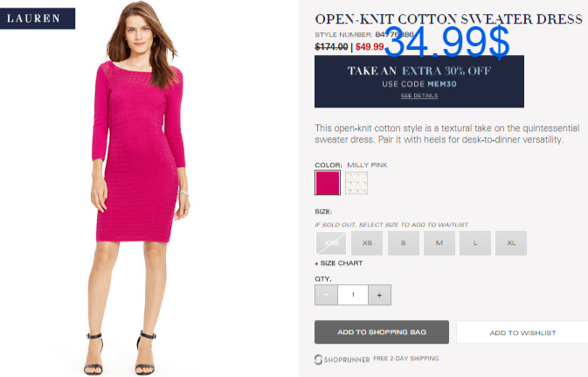Decrease quantity with the minus button
The width and height of the screenshot is (588, 377).
pos(326,295)
